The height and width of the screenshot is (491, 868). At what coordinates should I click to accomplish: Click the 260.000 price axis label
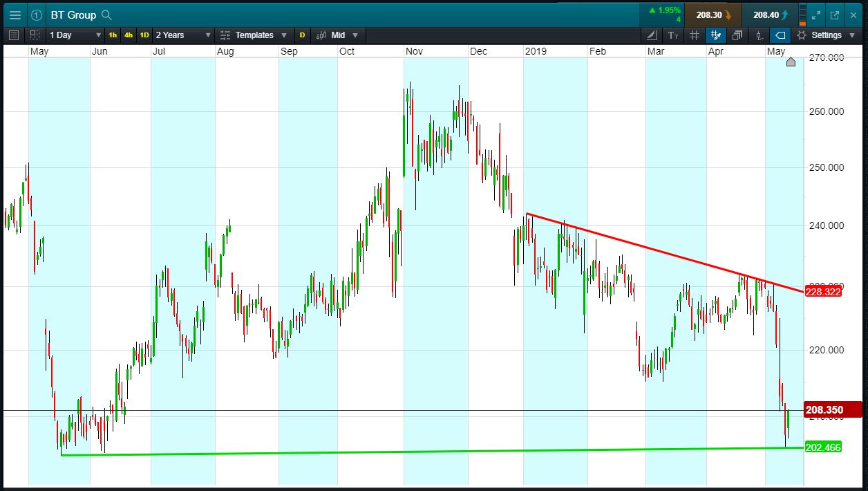pos(826,111)
